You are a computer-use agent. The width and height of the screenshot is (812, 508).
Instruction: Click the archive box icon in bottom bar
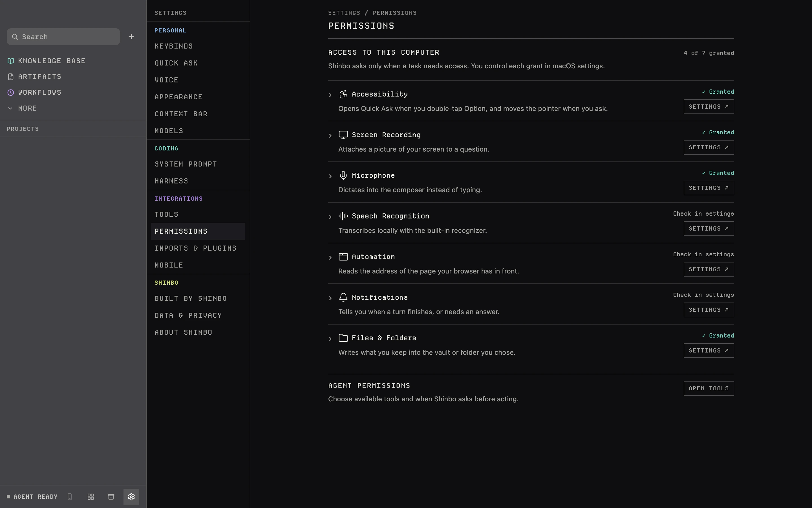[x=111, y=497]
